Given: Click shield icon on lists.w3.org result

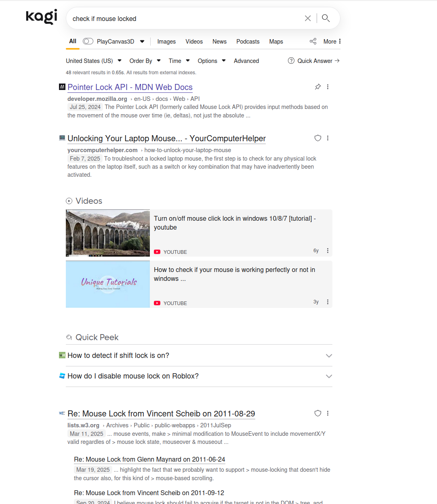Looking at the screenshot, I should pos(318,413).
